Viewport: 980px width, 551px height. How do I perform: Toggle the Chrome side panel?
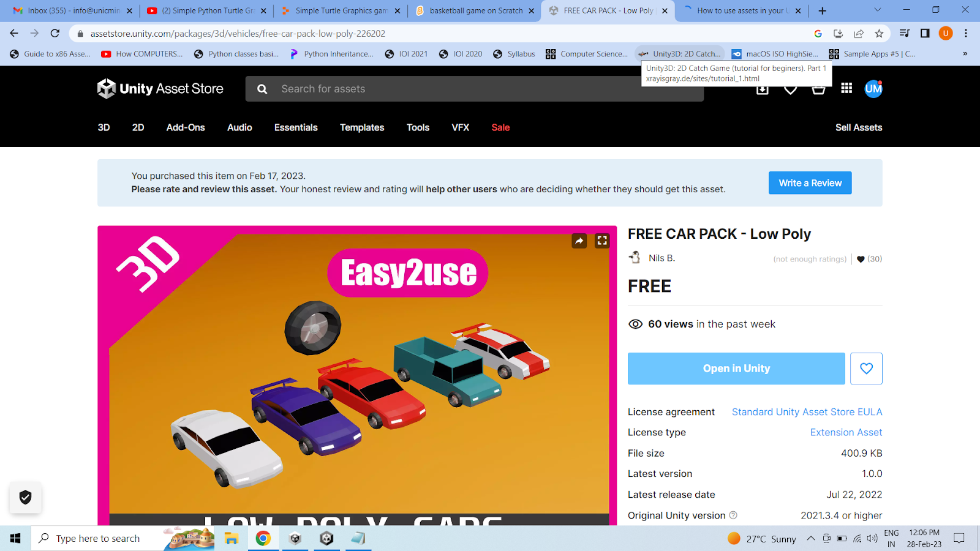[925, 34]
